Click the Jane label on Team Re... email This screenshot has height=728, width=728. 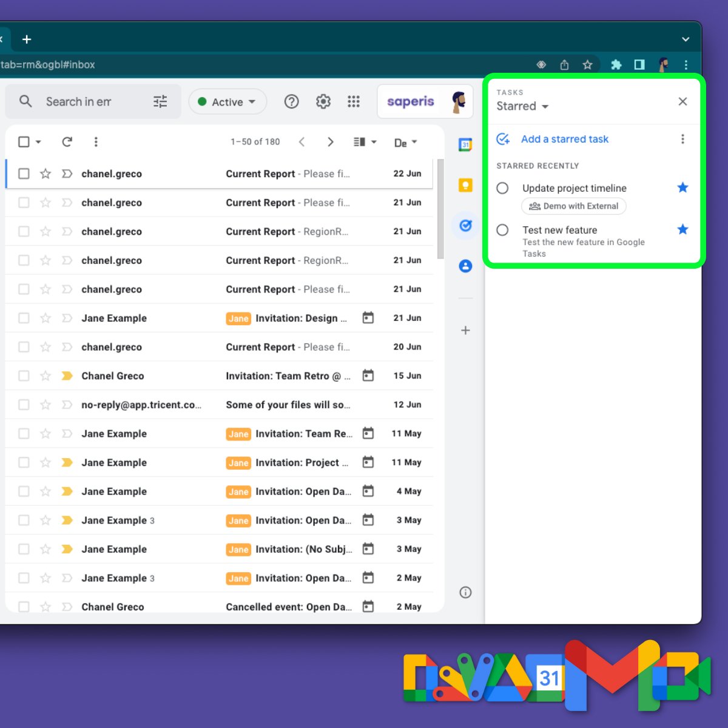pyautogui.click(x=238, y=434)
